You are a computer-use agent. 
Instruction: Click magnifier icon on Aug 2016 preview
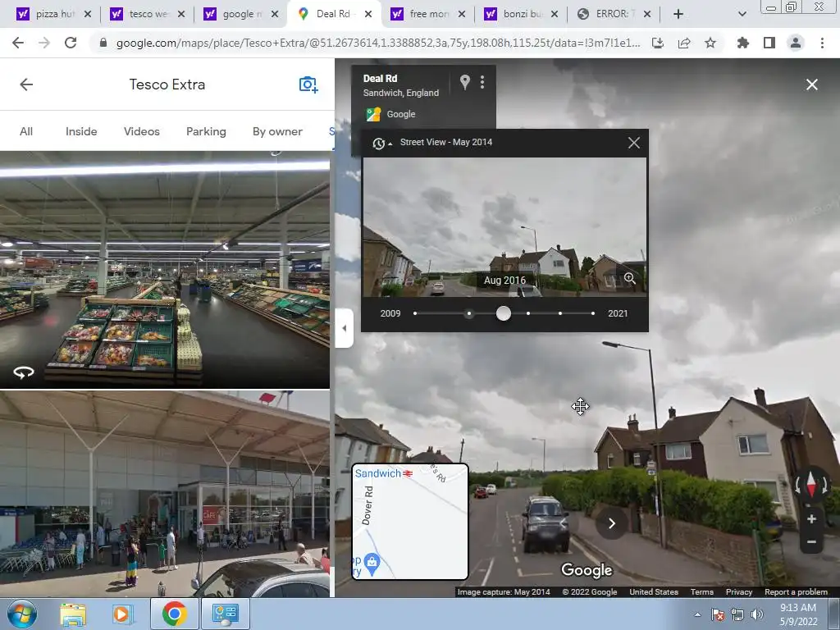point(630,279)
